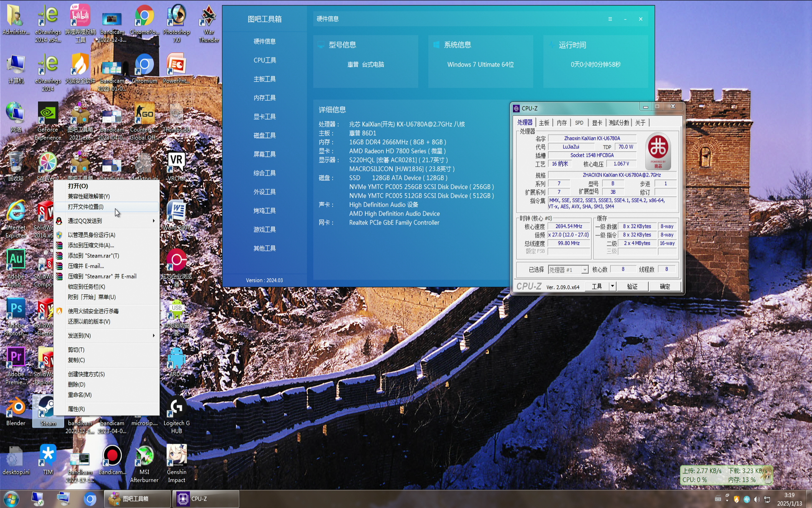Click the 确定 button in CPU-Z
The image size is (812, 508).
pyautogui.click(x=665, y=286)
